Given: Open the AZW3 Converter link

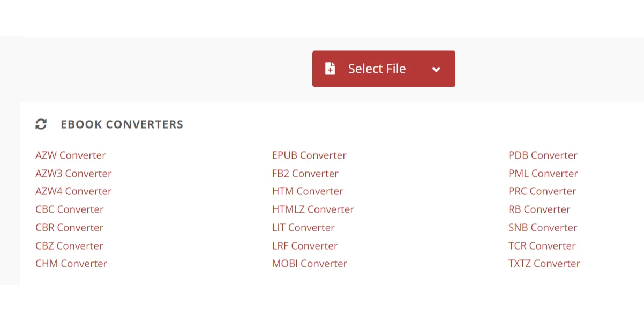Looking at the screenshot, I should click(x=73, y=174).
